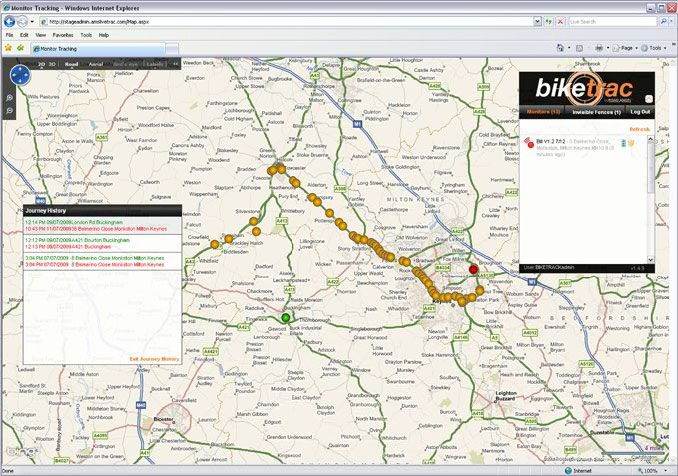Open the Favorites star icon
Image resolution: width=678 pixels, height=476 pixels.
(x=9, y=47)
